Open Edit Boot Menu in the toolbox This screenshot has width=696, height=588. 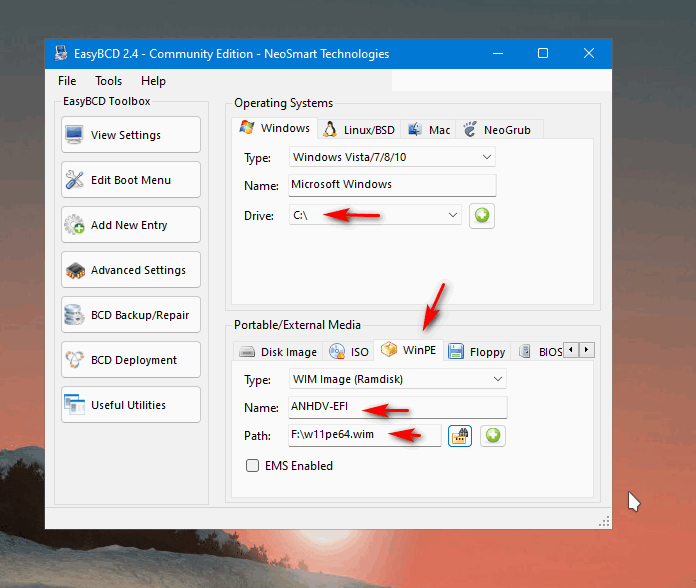click(131, 180)
